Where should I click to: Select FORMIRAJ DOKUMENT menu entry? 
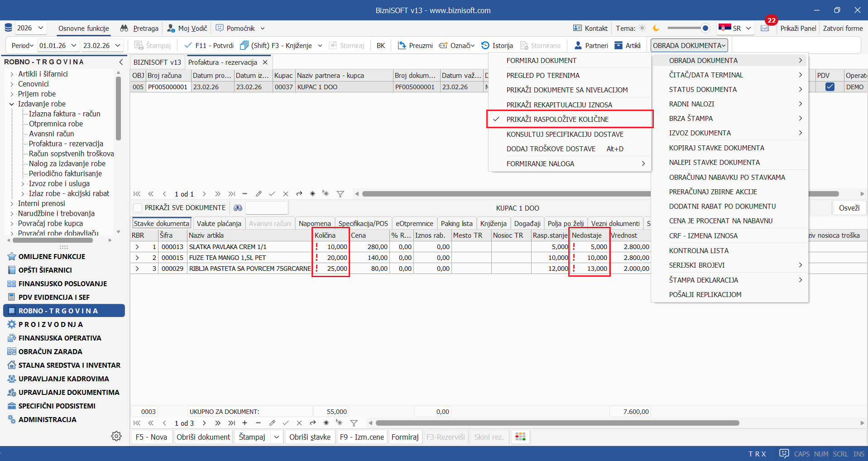click(x=541, y=60)
